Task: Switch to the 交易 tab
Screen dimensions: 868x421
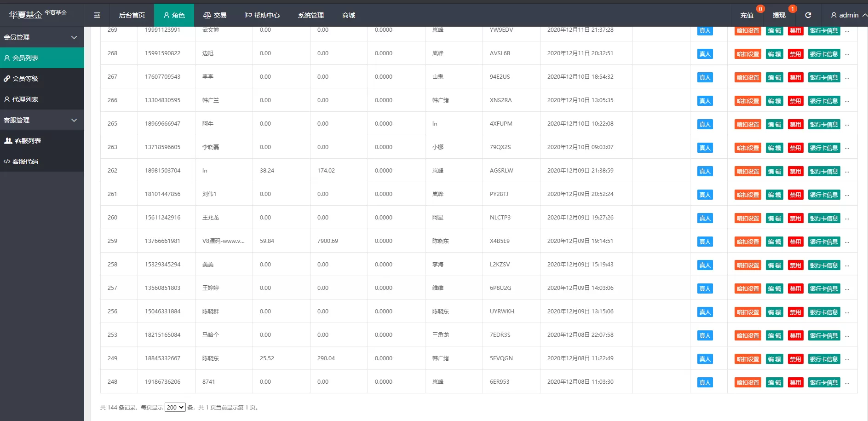Action: tap(215, 15)
